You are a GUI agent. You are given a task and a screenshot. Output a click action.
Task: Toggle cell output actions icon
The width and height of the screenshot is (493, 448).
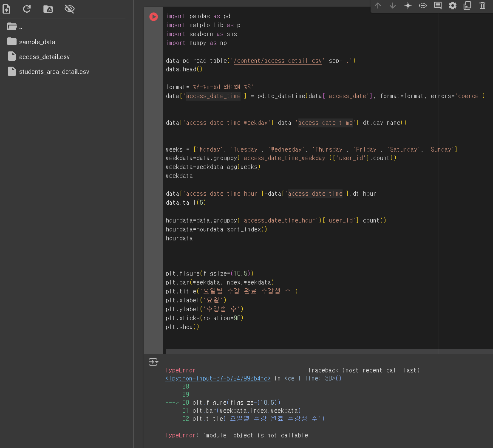(153, 362)
